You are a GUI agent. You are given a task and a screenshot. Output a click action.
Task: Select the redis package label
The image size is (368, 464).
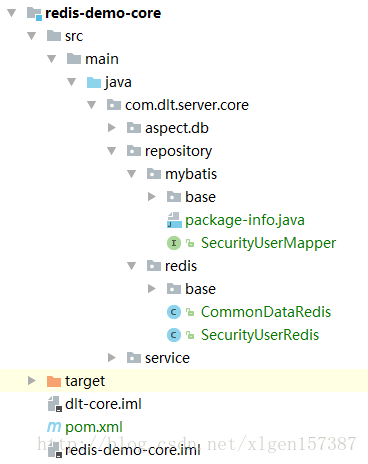pos(181,266)
